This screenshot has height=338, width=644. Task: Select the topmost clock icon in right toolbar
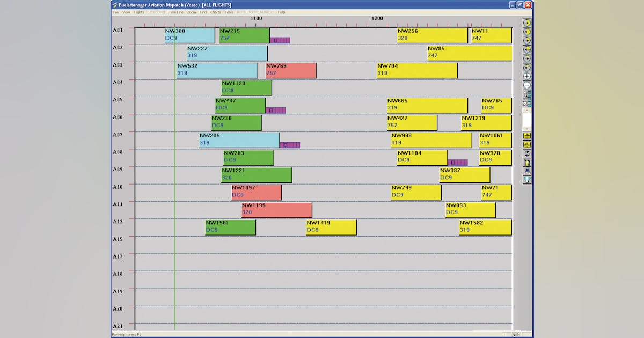coord(527,23)
